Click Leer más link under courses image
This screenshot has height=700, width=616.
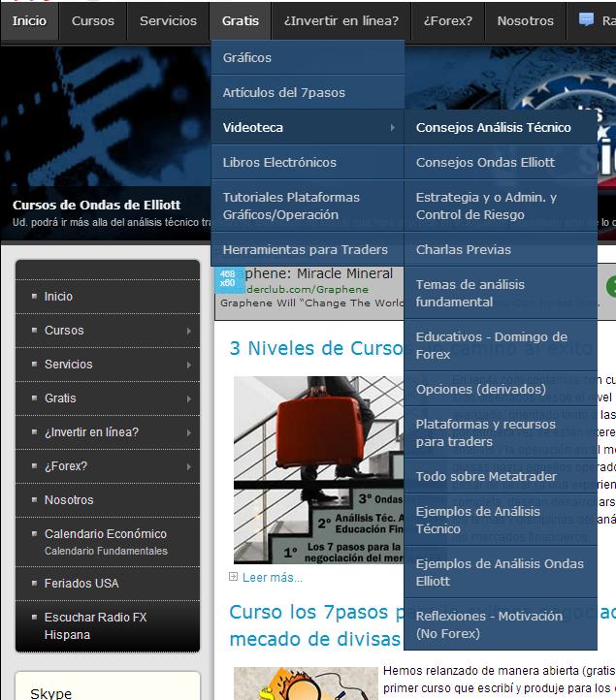tap(273, 577)
